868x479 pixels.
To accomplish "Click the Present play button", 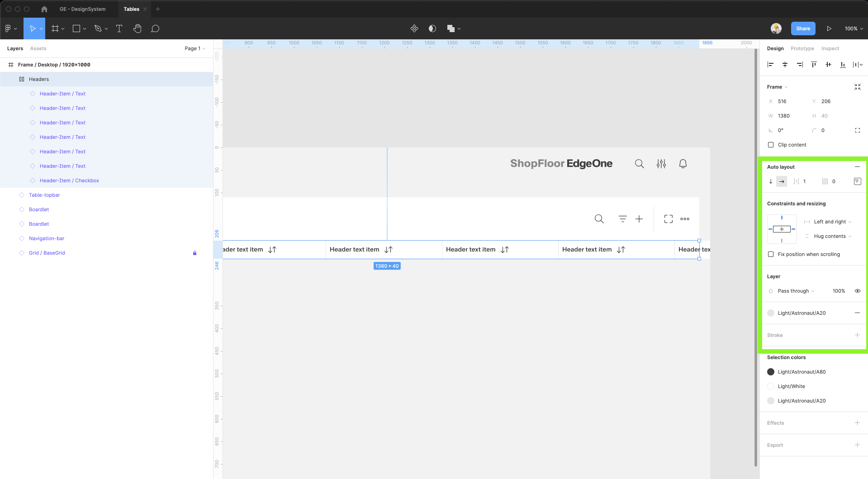I will tap(829, 28).
